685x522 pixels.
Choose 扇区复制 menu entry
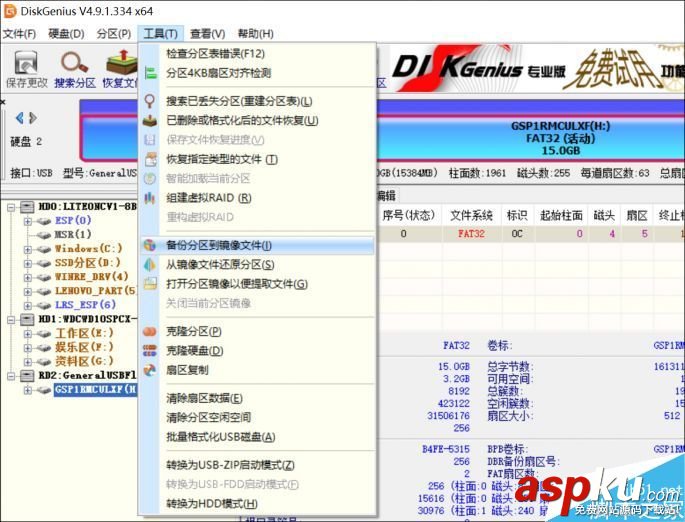click(x=257, y=370)
